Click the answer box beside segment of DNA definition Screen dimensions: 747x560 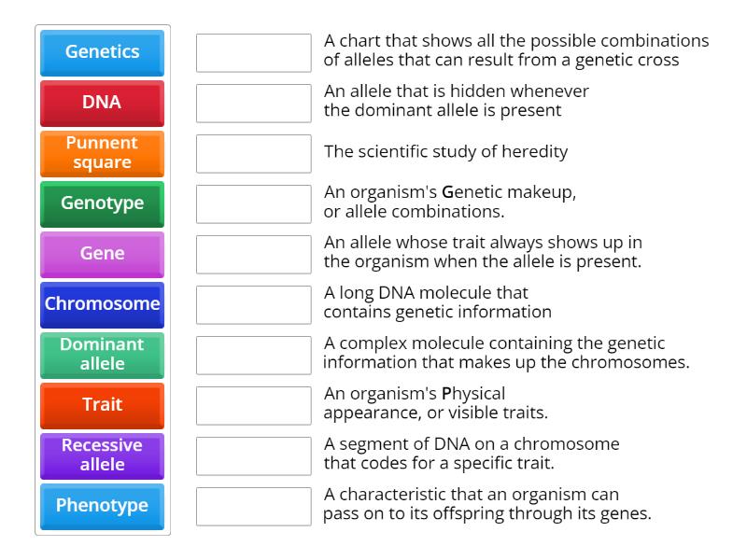click(253, 455)
